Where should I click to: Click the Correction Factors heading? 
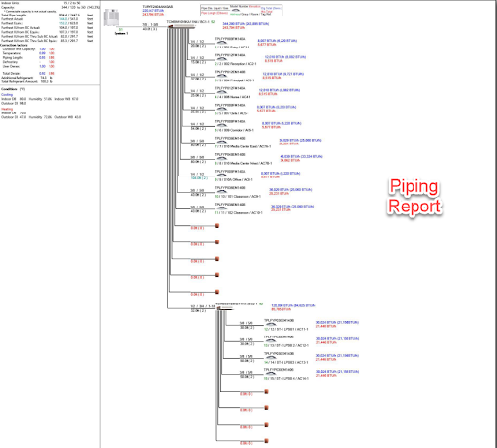[x=14, y=45]
